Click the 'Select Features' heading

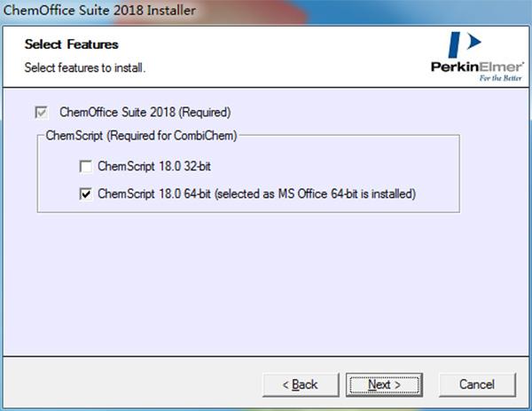[x=71, y=44]
